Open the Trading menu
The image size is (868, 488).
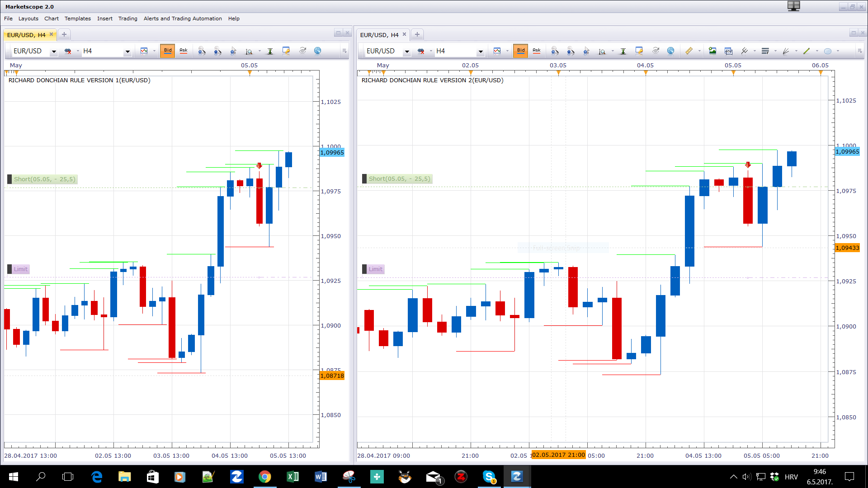click(x=127, y=19)
